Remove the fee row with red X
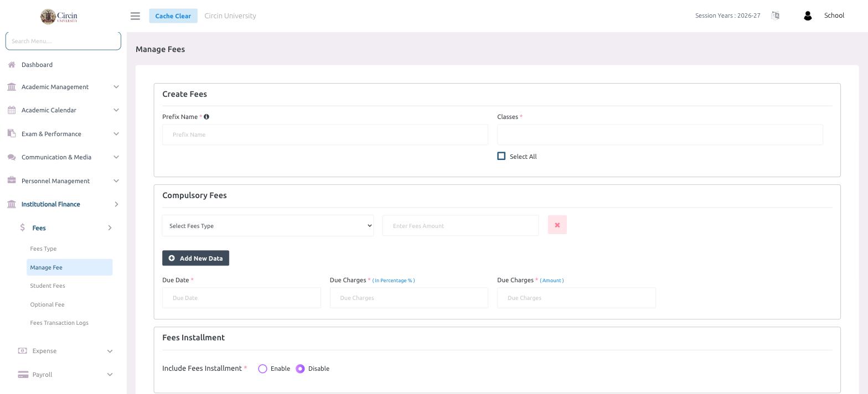868x394 pixels. click(557, 225)
